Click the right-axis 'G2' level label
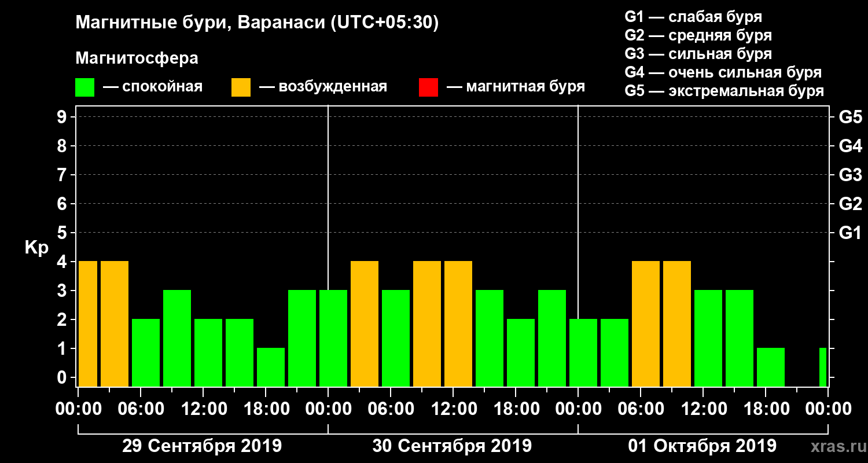This screenshot has height=463, width=868. click(850, 204)
